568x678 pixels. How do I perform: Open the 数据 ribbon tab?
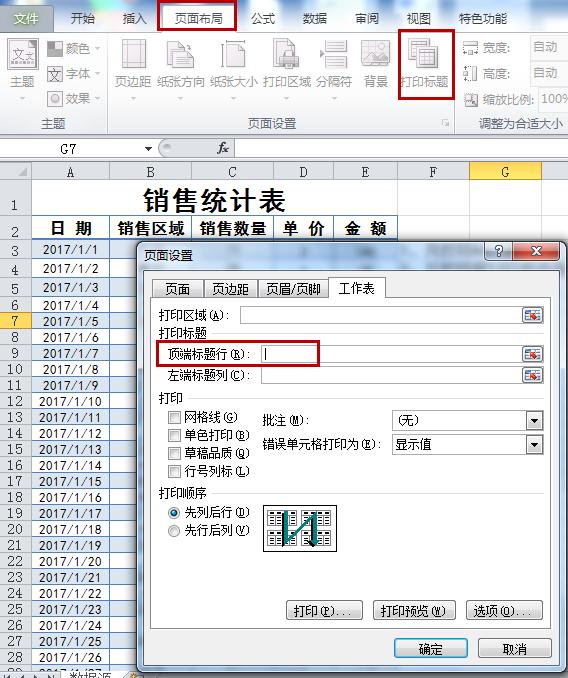(x=315, y=18)
